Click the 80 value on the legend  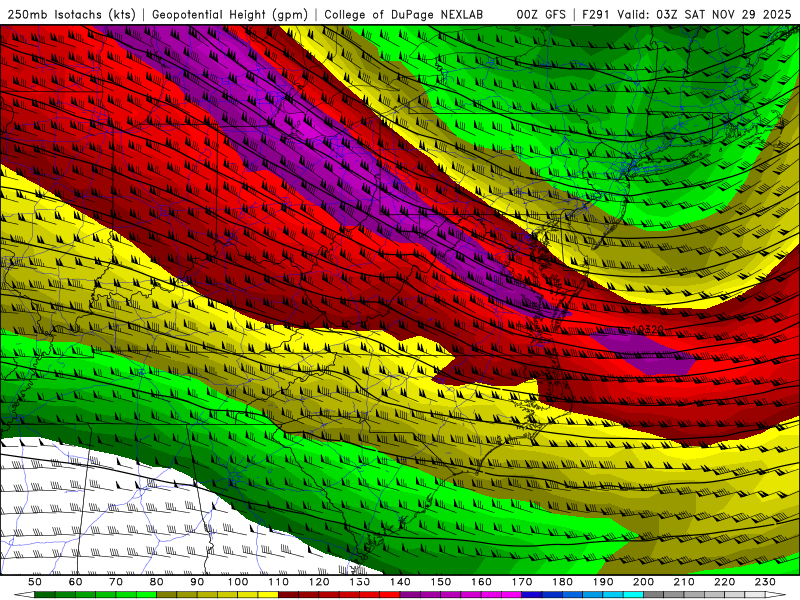tap(156, 582)
